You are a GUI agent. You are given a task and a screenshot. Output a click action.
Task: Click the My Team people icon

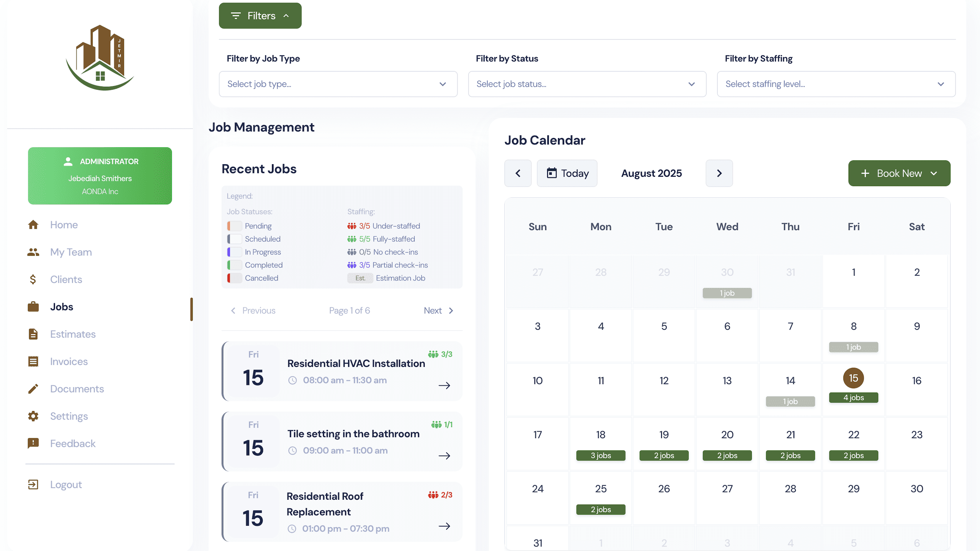pos(33,252)
